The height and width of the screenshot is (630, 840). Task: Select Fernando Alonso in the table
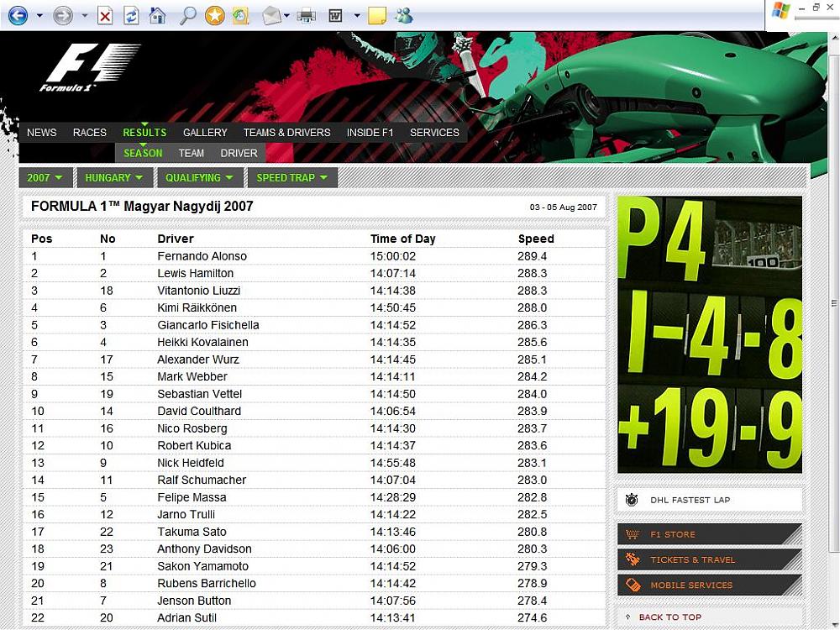202,256
